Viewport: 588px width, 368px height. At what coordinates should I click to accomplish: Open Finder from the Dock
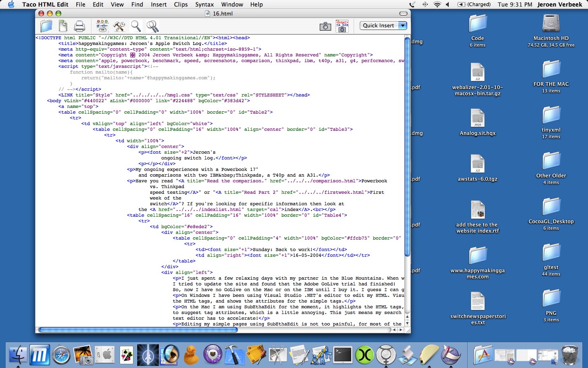(18, 355)
